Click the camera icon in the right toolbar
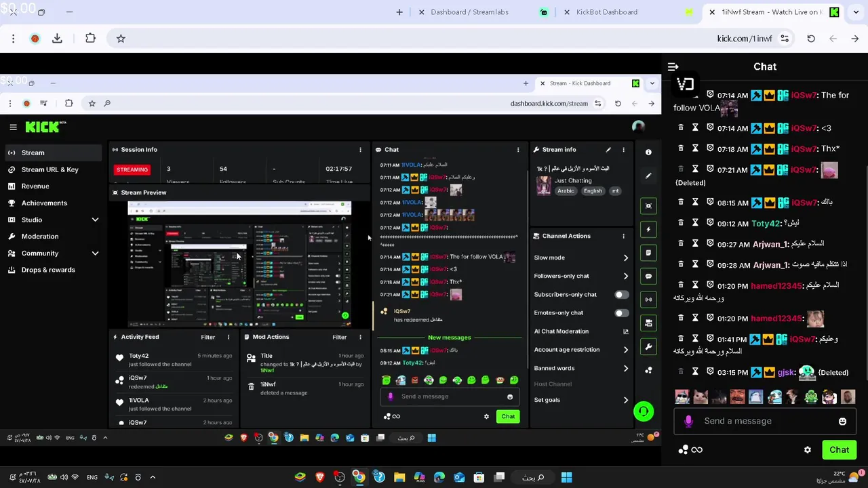The width and height of the screenshot is (868, 488). tap(648, 323)
